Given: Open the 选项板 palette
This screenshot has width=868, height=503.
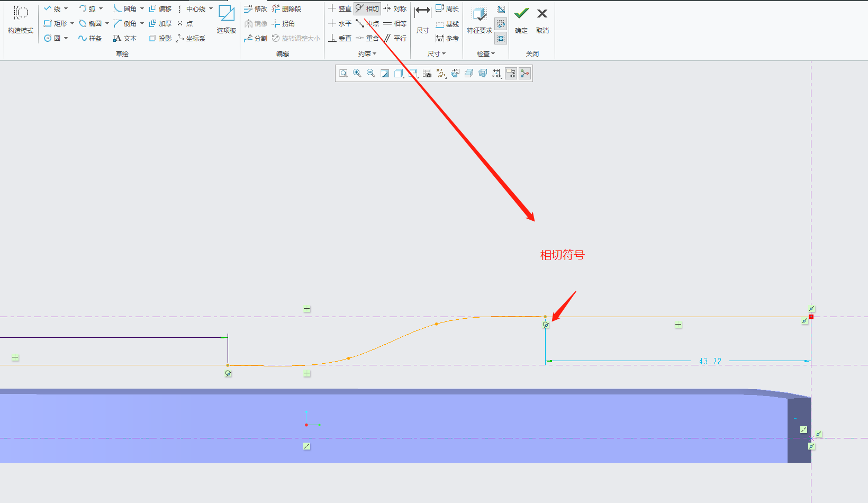Looking at the screenshot, I should click(x=227, y=20).
